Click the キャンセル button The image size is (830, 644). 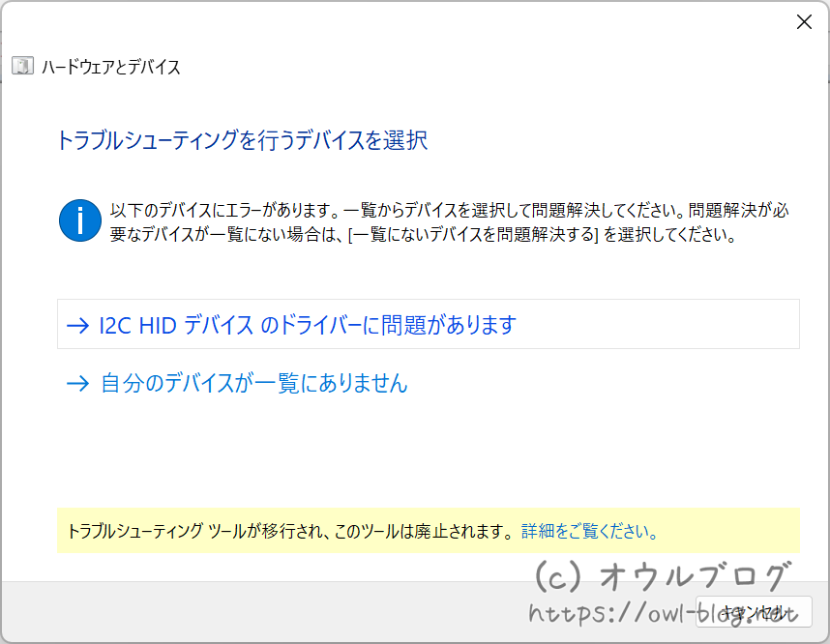[x=753, y=611]
